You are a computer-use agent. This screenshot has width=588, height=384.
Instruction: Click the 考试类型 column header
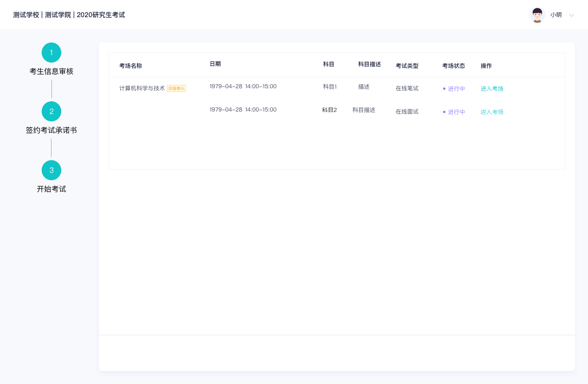[407, 66]
